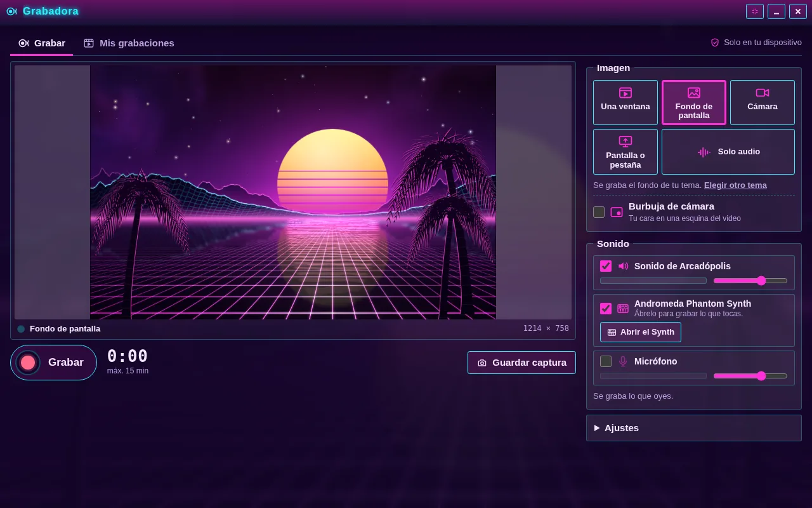This screenshot has height=508, width=812.
Task: Select Fondo de pantalla image source
Action: tap(694, 102)
